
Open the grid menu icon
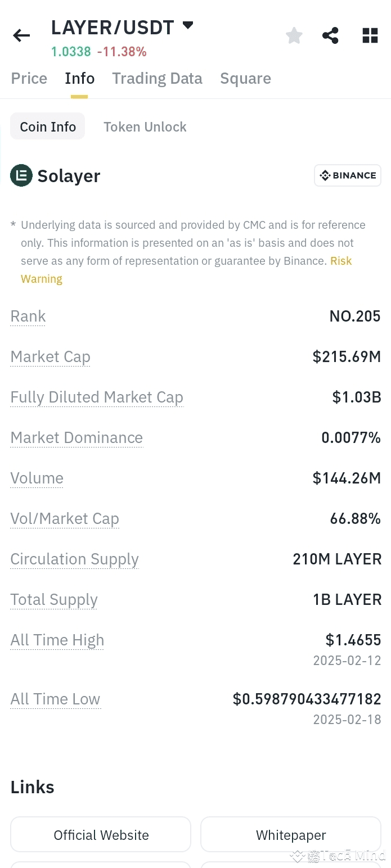370,35
